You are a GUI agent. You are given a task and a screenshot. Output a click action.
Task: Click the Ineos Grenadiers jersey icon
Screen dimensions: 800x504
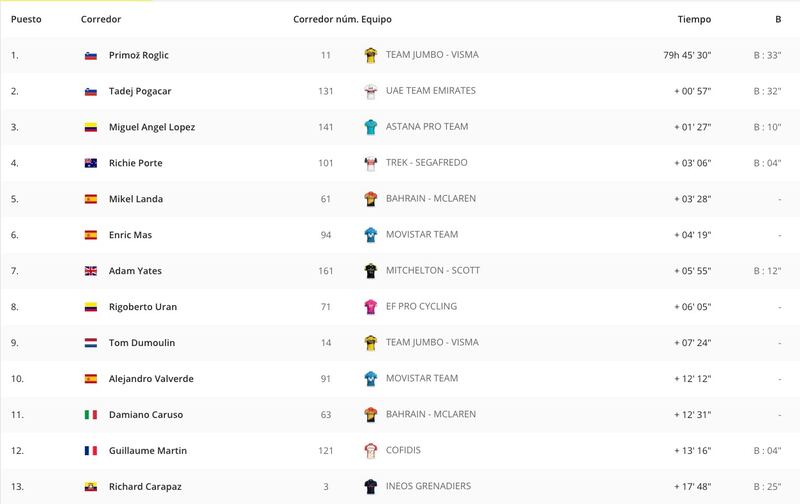pyautogui.click(x=370, y=487)
